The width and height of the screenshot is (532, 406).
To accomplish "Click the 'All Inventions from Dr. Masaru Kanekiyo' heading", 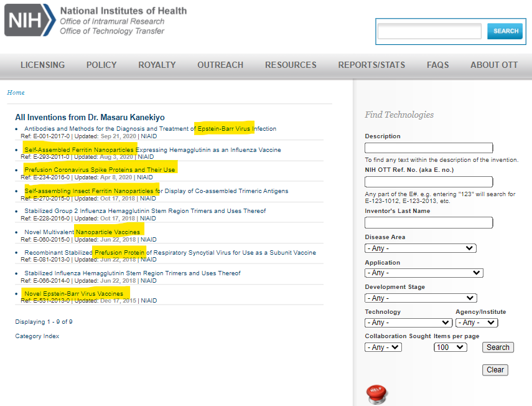I will [90, 118].
